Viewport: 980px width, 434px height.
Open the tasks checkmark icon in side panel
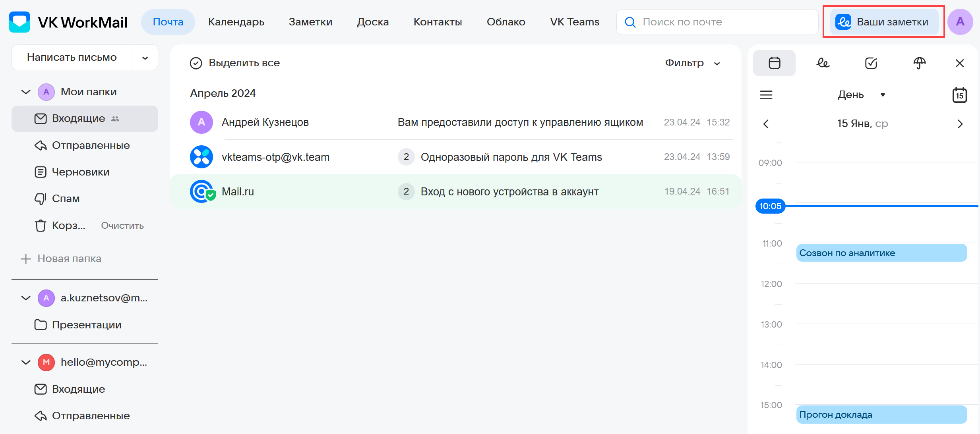coord(871,63)
